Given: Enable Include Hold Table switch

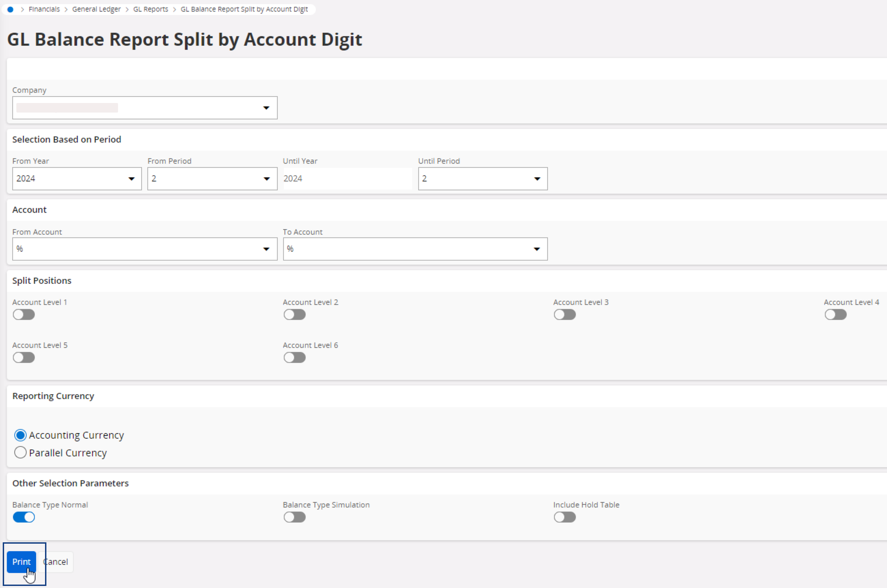Looking at the screenshot, I should (x=565, y=517).
